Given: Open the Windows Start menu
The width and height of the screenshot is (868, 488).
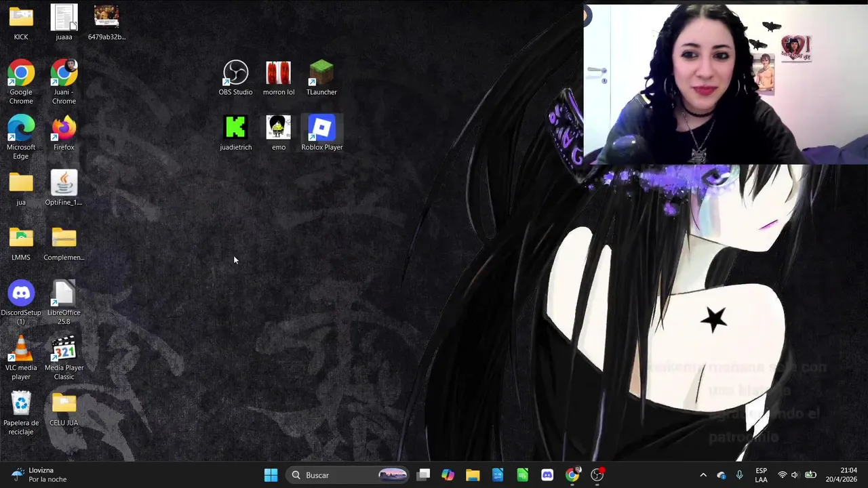Looking at the screenshot, I should coord(271,475).
